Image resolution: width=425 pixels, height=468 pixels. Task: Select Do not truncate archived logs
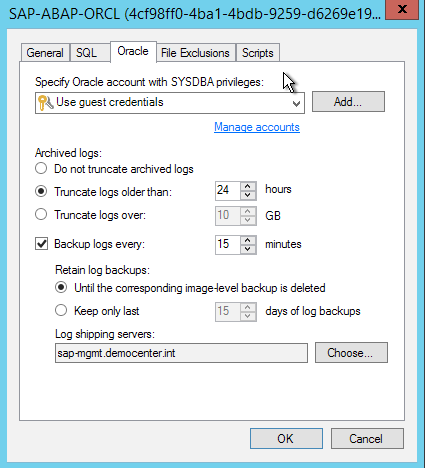[x=41, y=168]
